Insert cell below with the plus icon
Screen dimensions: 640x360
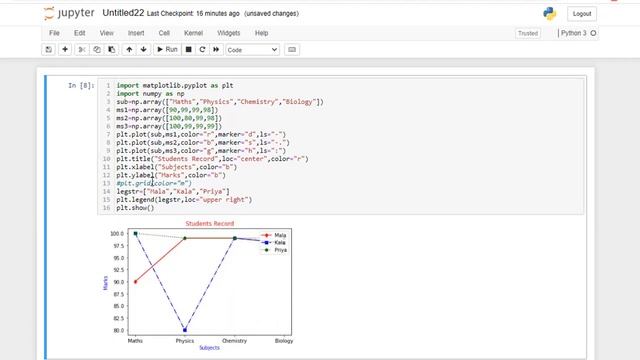pos(65,50)
